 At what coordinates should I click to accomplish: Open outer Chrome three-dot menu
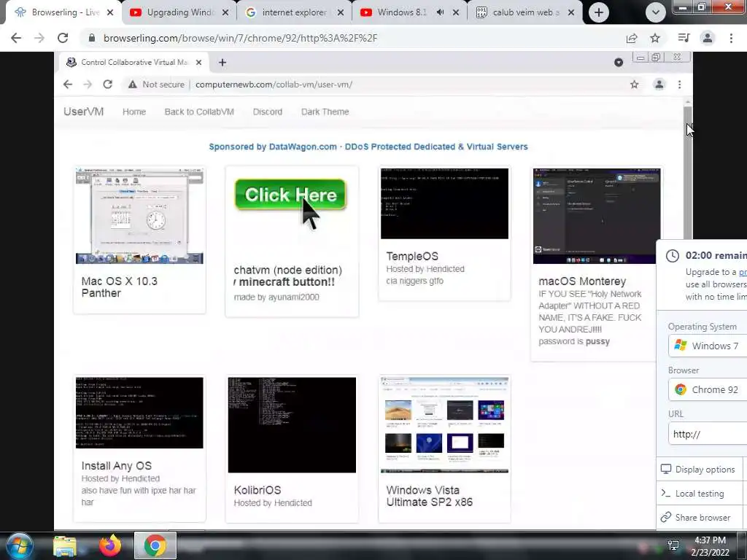(731, 38)
